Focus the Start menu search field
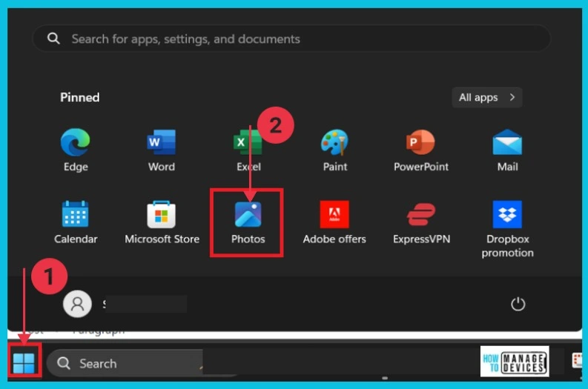The image size is (588, 389). (x=291, y=39)
